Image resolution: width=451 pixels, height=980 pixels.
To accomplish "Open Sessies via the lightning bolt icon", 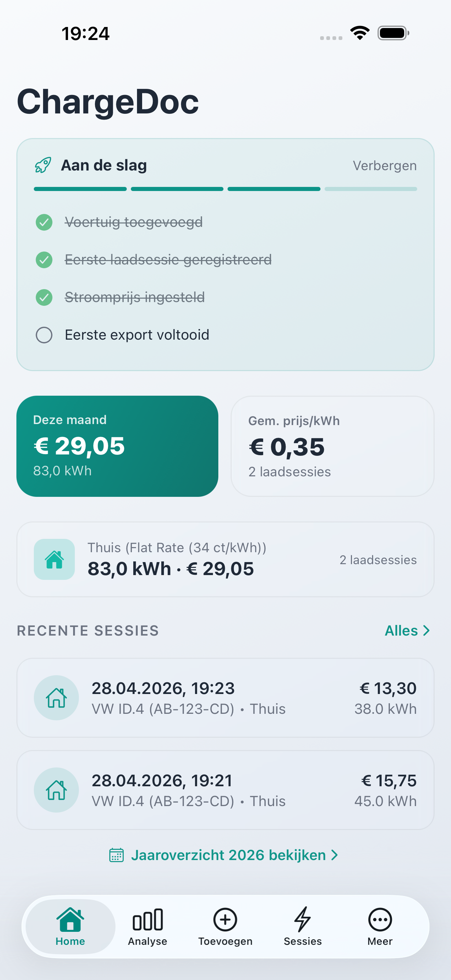I will coord(303,920).
